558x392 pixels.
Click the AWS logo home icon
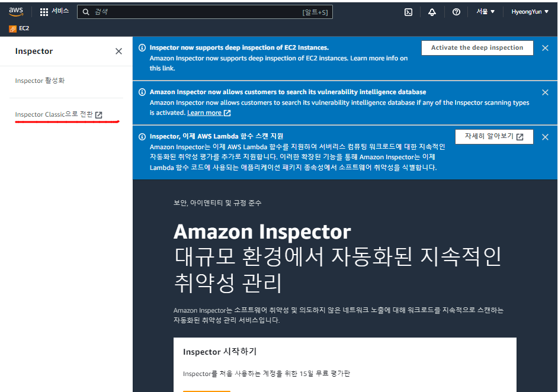point(16,11)
